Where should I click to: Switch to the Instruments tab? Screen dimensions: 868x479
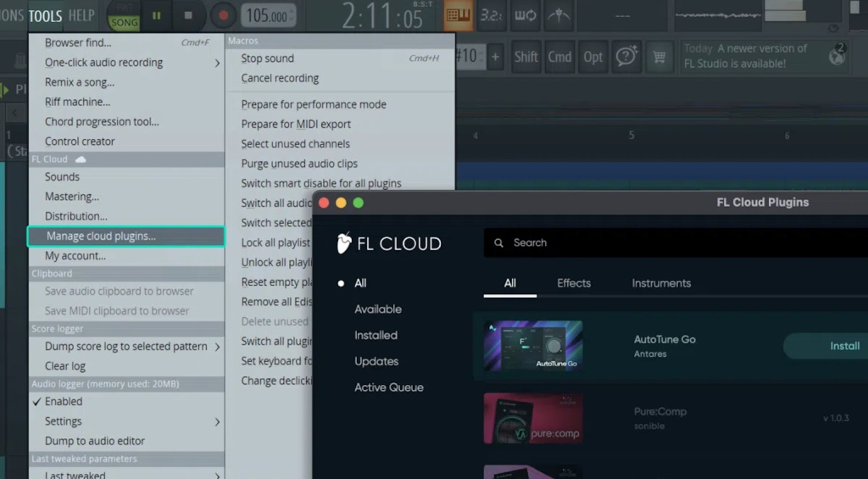[x=661, y=283]
